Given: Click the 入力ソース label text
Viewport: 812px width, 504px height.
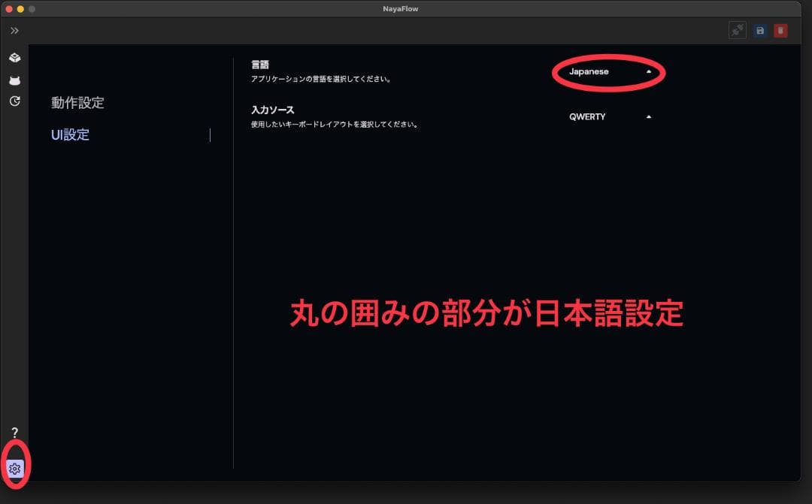Looking at the screenshot, I should click(274, 110).
